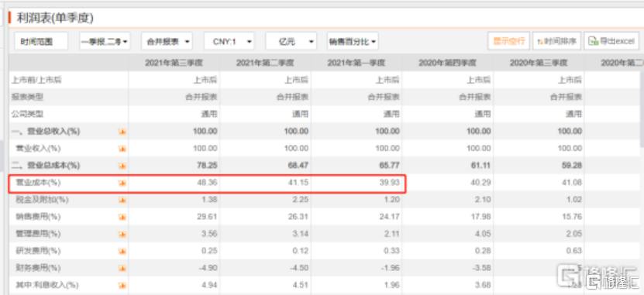This screenshot has width=644, height=295.
Task: Click the 二、营业总成本(%) row label
Action: coord(45,166)
